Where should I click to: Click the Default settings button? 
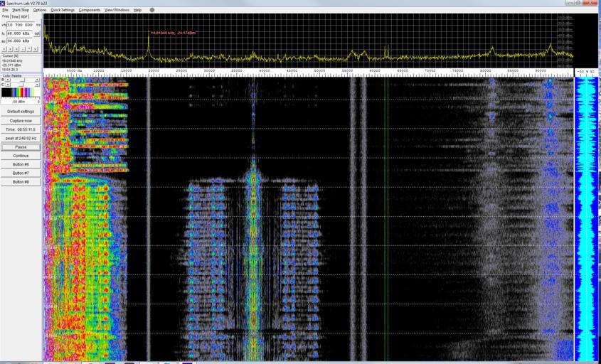(x=21, y=112)
